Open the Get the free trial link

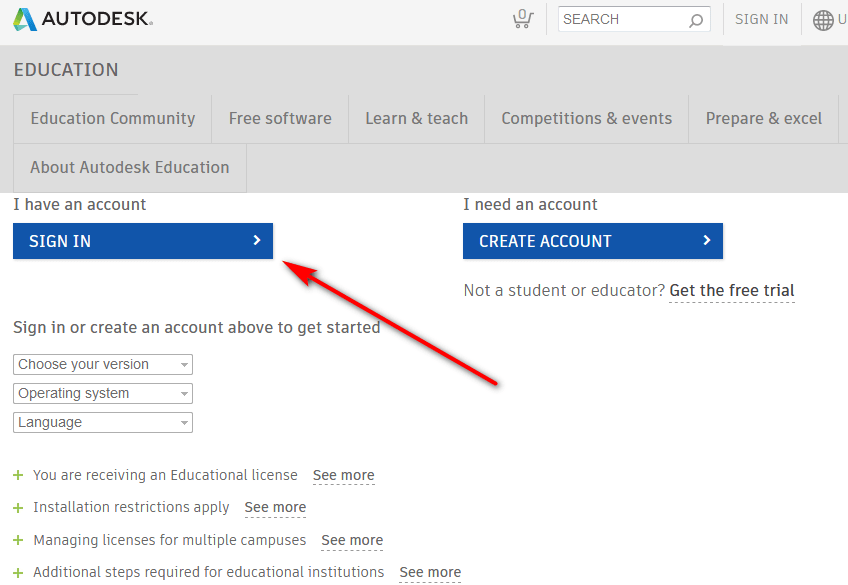point(731,290)
